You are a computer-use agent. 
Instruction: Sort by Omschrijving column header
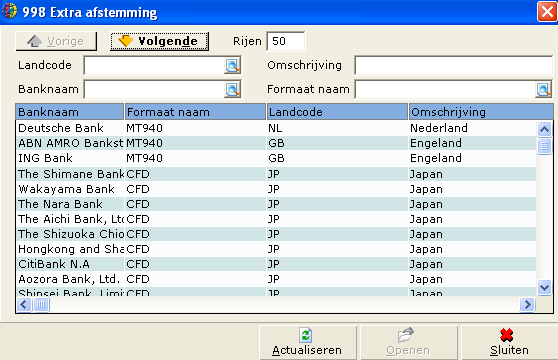pos(481,112)
